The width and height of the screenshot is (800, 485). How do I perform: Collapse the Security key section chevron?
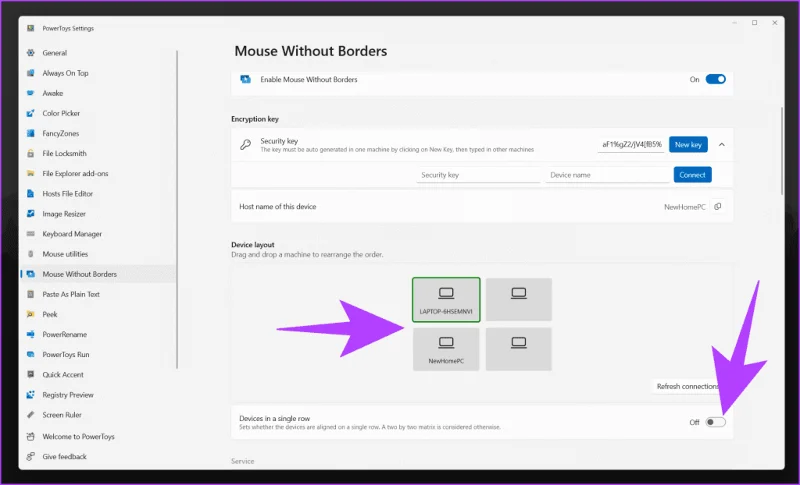[721, 145]
